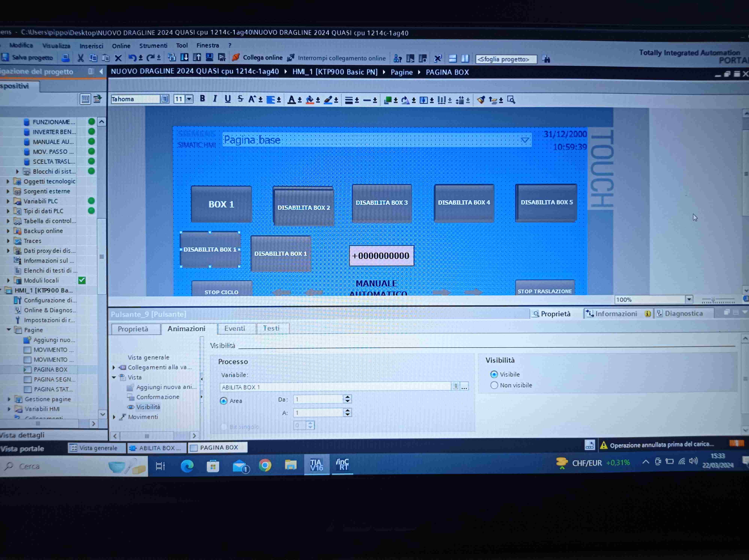Screen dimensions: 749x560
Task: Select the STOP TRASLAZIONE button
Action: (545, 288)
